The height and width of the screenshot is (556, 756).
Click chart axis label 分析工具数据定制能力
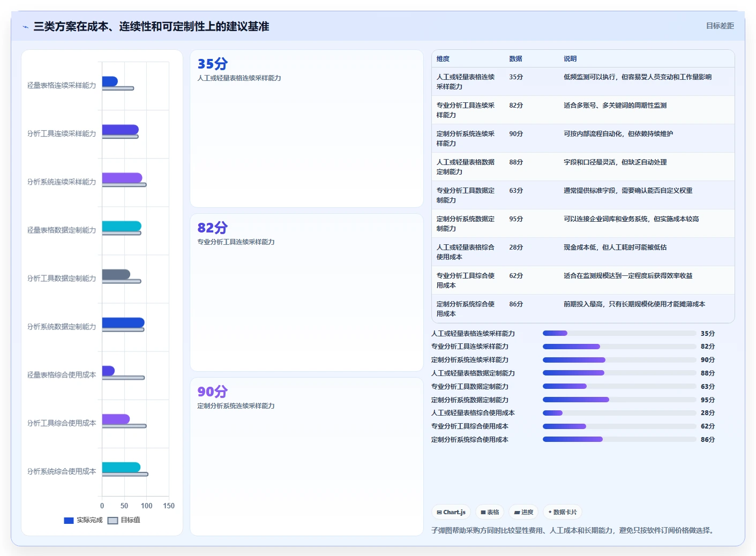click(62, 279)
